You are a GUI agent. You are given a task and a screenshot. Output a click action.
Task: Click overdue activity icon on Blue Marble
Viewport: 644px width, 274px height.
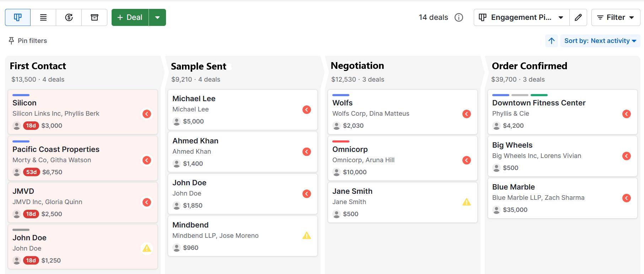(x=627, y=198)
